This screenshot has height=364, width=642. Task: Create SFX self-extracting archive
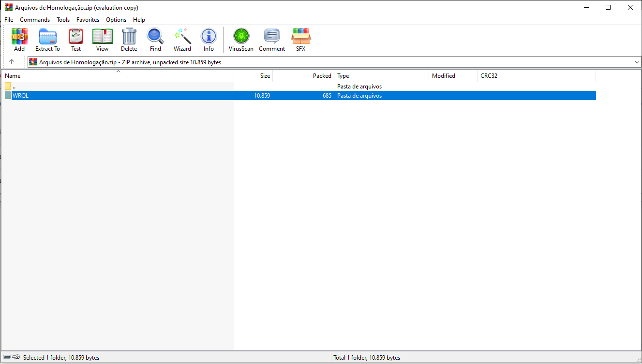point(300,40)
